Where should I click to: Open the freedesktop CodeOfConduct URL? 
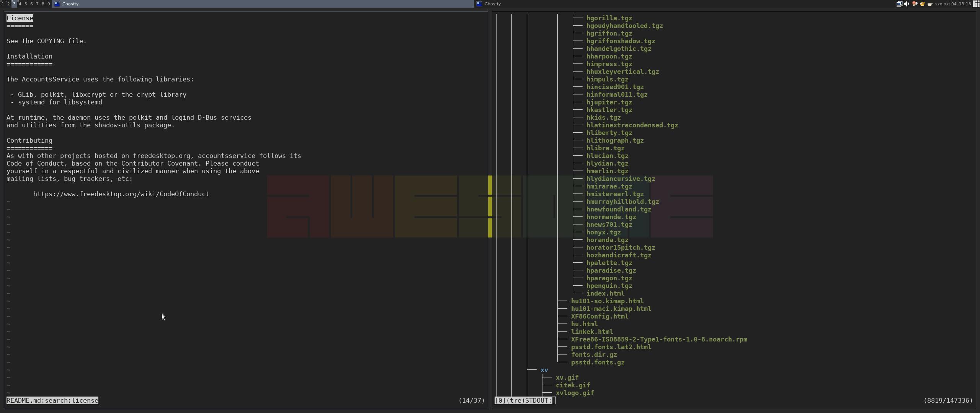pyautogui.click(x=121, y=194)
